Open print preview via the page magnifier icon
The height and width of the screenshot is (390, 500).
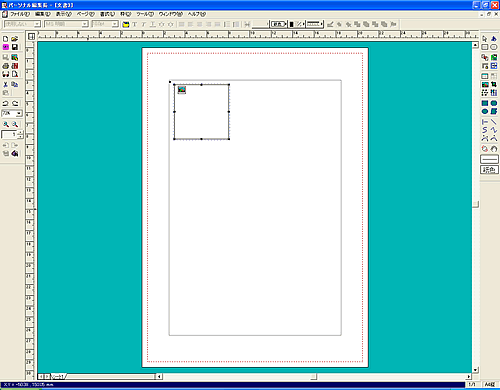tap(15, 74)
